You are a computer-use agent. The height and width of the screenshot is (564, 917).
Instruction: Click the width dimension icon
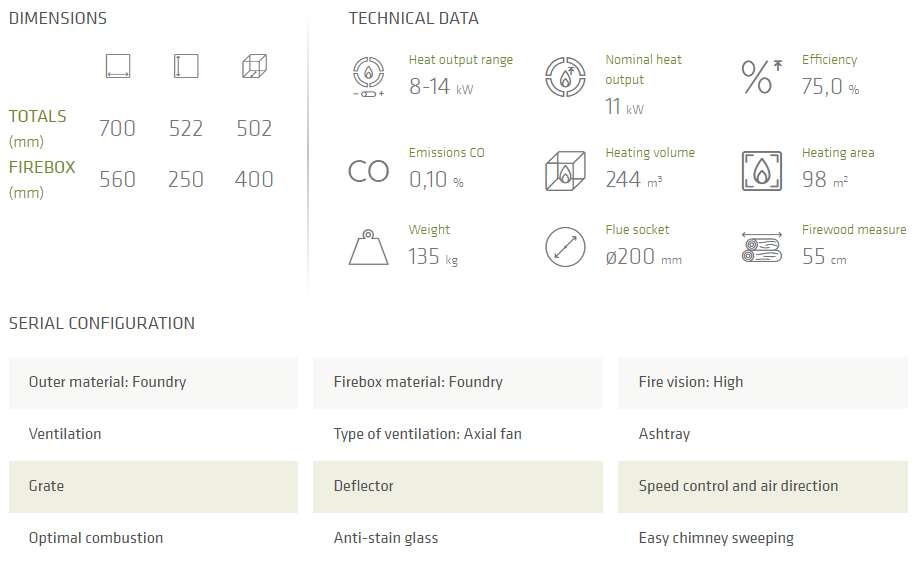point(118,67)
